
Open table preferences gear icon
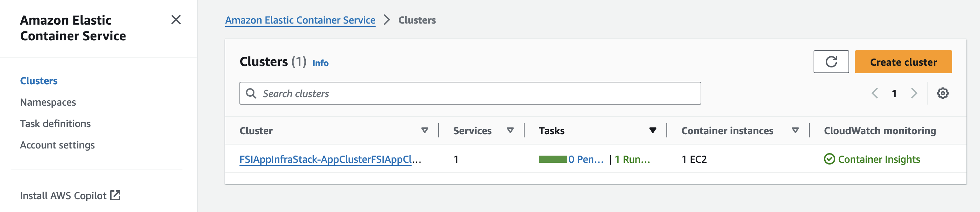click(942, 94)
